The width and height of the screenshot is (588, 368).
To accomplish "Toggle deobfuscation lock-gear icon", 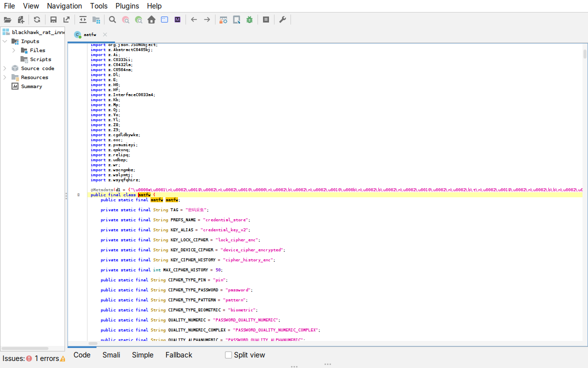I will point(223,20).
